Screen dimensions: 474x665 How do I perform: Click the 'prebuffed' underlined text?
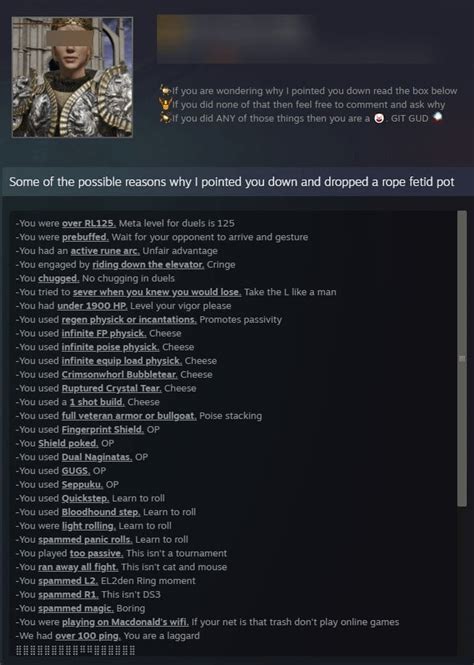pyautogui.click(x=85, y=237)
